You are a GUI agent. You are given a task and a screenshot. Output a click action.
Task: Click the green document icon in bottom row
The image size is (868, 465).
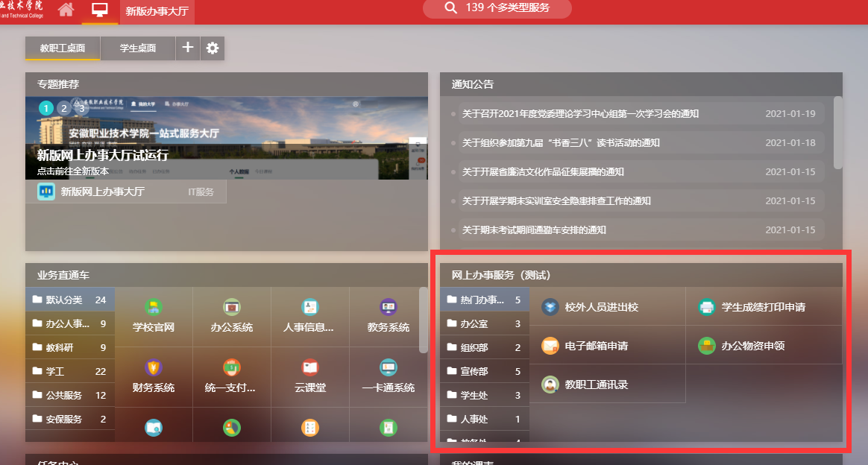coord(388,428)
